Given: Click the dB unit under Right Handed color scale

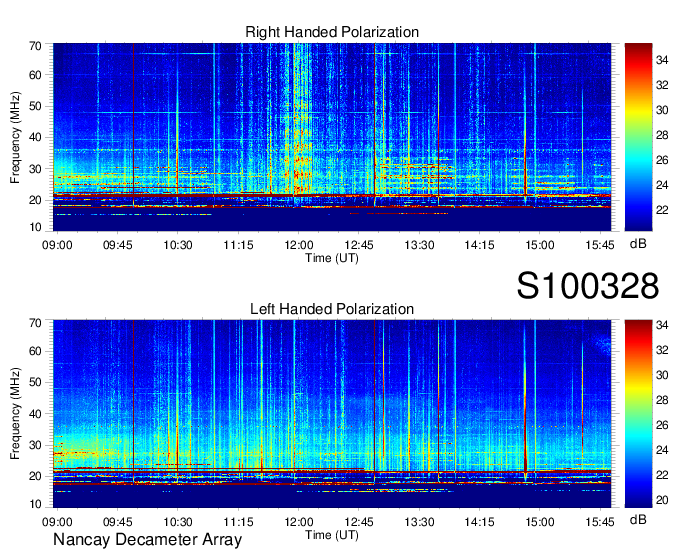Looking at the screenshot, I should tap(638, 244).
